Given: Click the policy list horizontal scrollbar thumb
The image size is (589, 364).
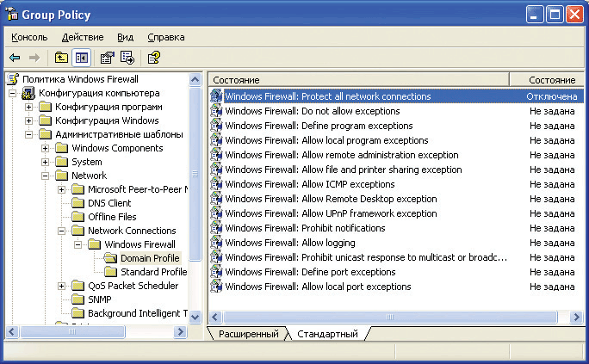Looking at the screenshot, I should (x=389, y=317).
